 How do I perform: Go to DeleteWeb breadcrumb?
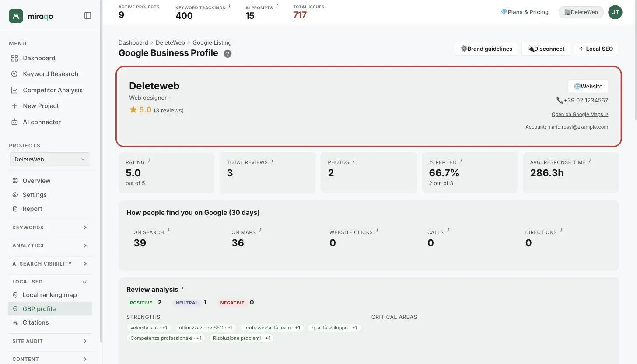(170, 42)
